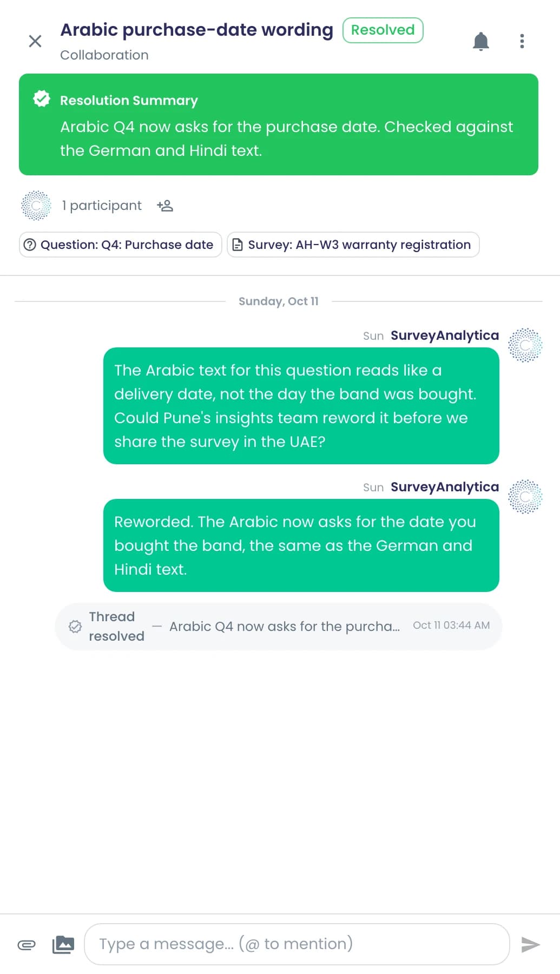Select the first message about Arabic delivery date

coord(301,406)
